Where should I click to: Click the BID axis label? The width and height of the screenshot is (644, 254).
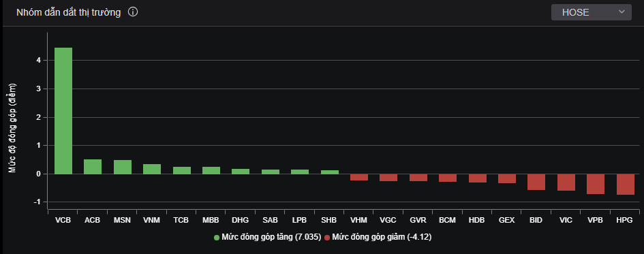pos(536,221)
